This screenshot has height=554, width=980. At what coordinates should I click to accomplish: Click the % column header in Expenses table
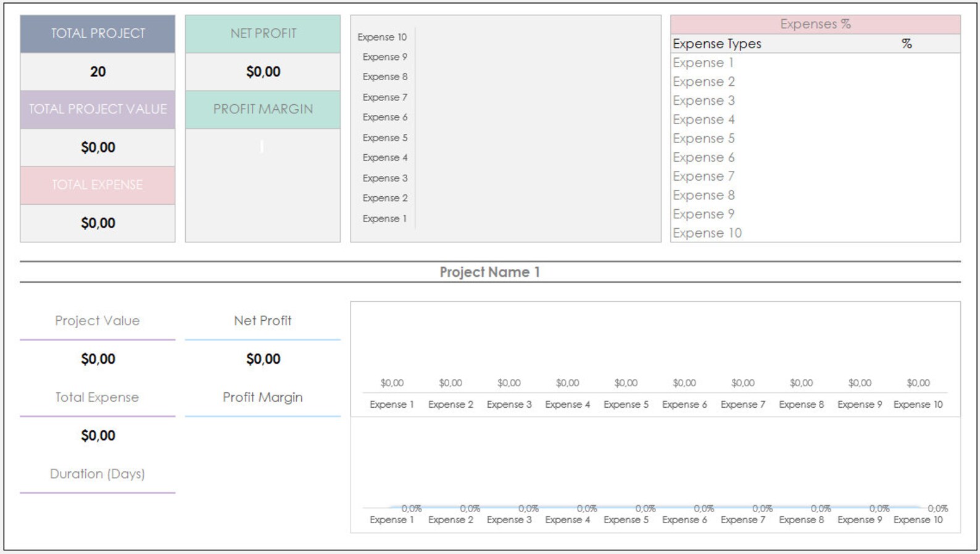(907, 44)
